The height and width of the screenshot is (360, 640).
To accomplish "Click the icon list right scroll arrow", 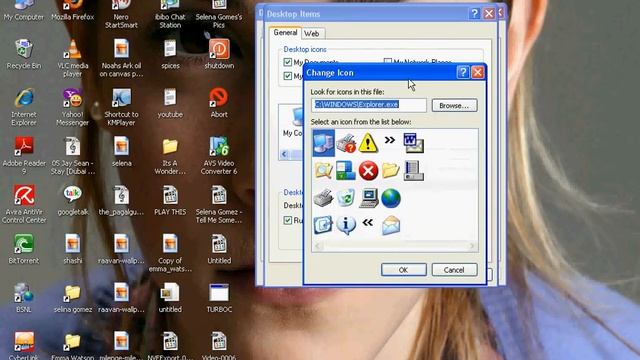I will click(x=472, y=246).
